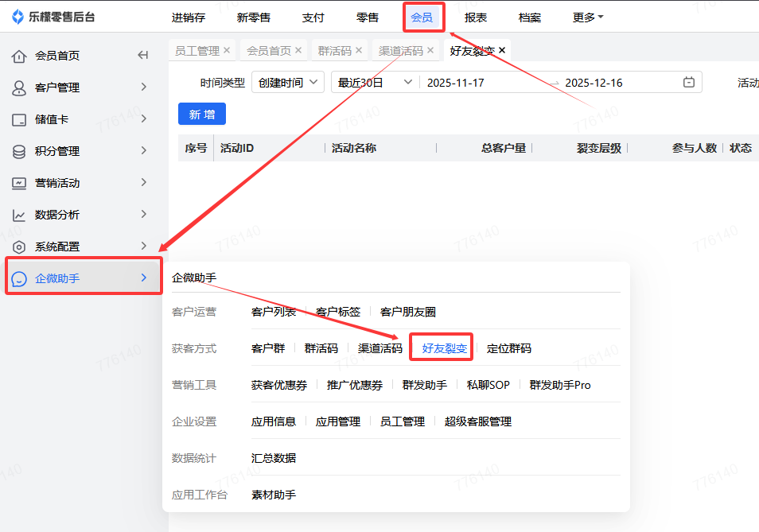Open the 报表 top menu

tap(475, 18)
